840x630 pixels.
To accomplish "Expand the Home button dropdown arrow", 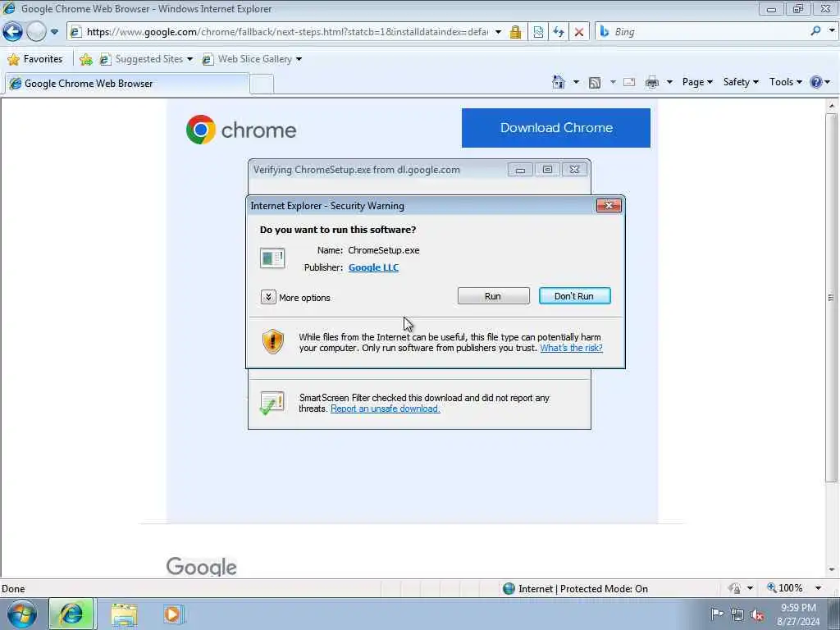I will coord(576,82).
